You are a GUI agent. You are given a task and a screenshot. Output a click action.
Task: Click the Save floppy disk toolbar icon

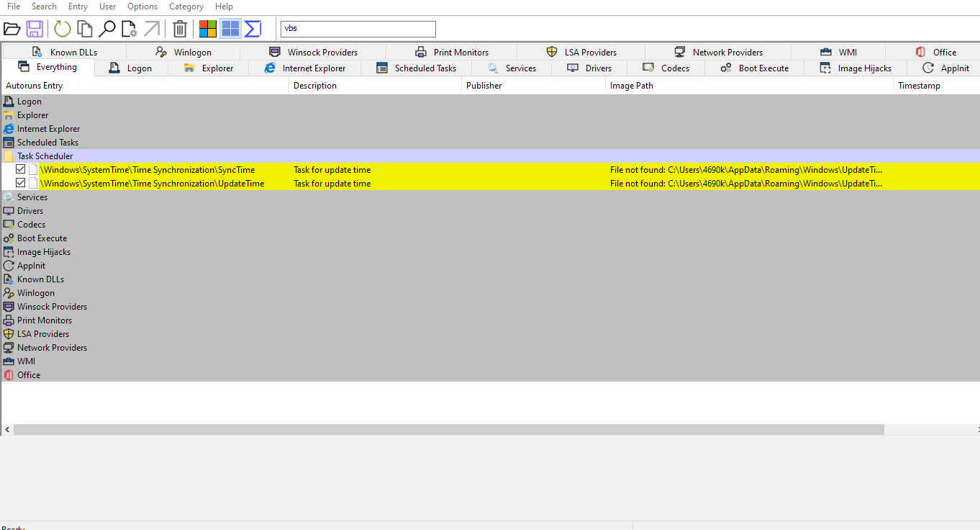click(x=35, y=29)
